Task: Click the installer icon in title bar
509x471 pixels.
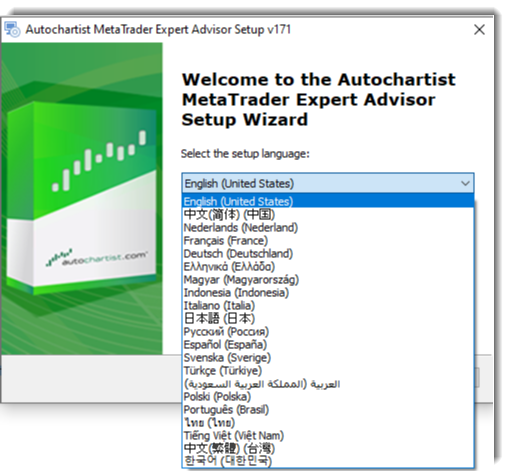Action: tap(12, 29)
